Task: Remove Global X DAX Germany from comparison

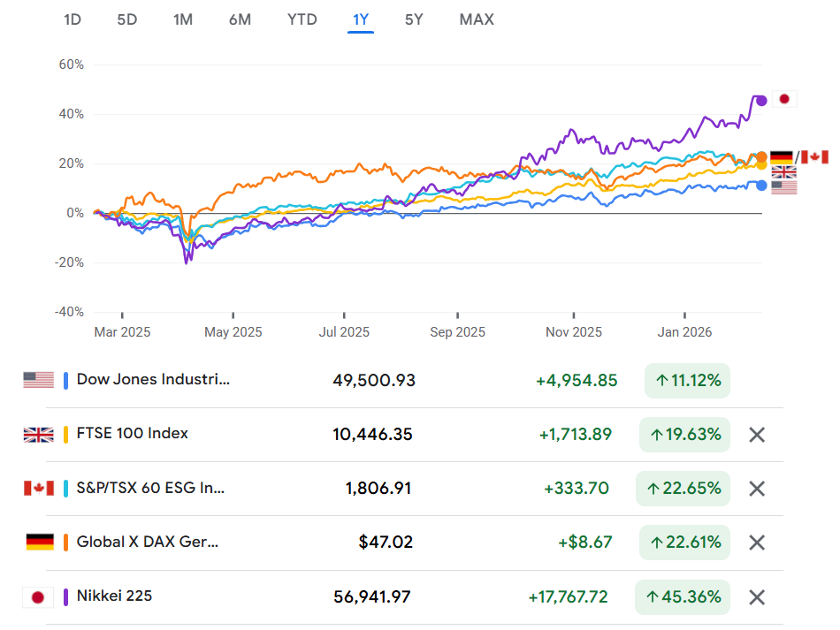Action: pos(757,543)
